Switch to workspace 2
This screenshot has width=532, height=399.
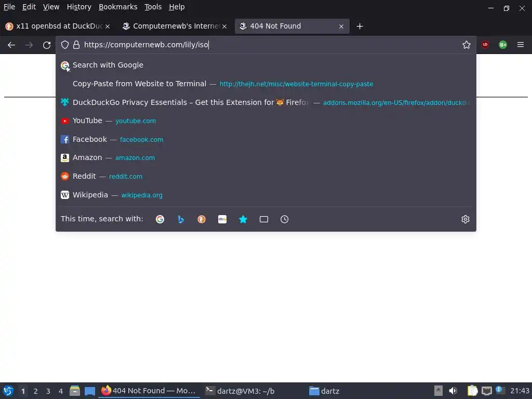[36, 391]
